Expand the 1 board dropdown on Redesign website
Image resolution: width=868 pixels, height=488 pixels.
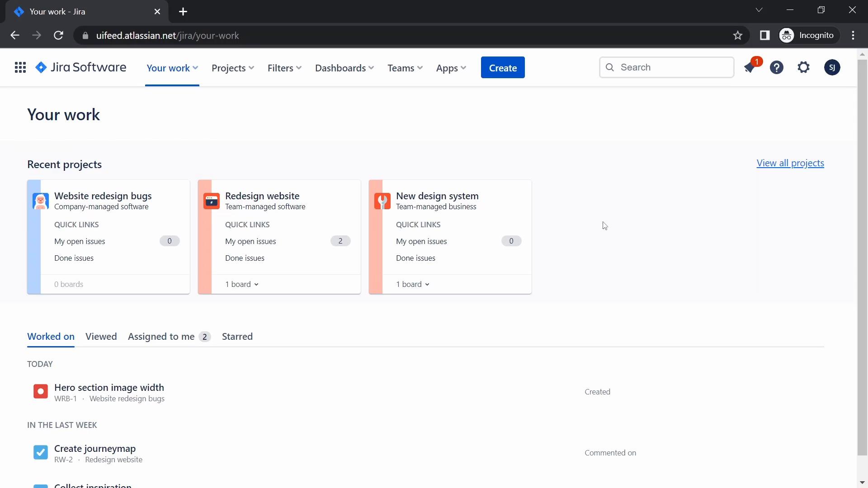241,284
